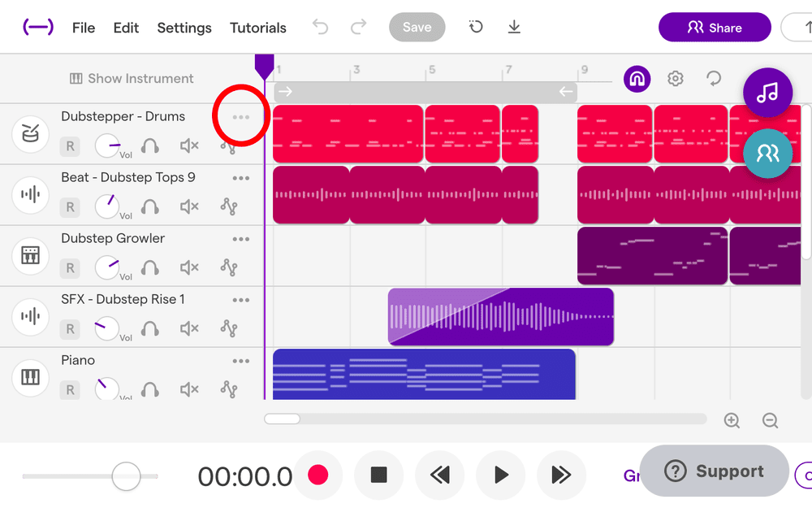Open the floating music note menu
This screenshot has height=508, width=812.
point(767,93)
